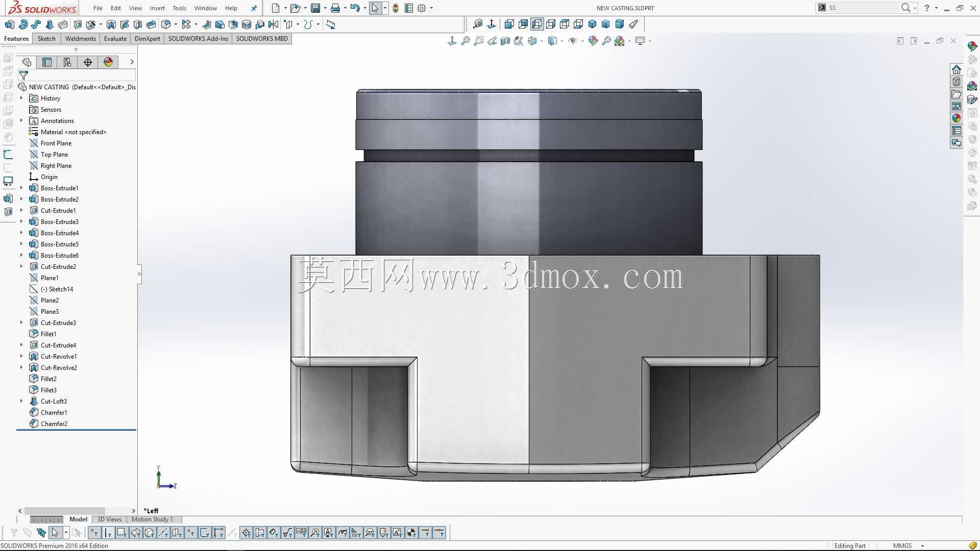Select the Lofted Boss/Base tool

click(x=50, y=24)
